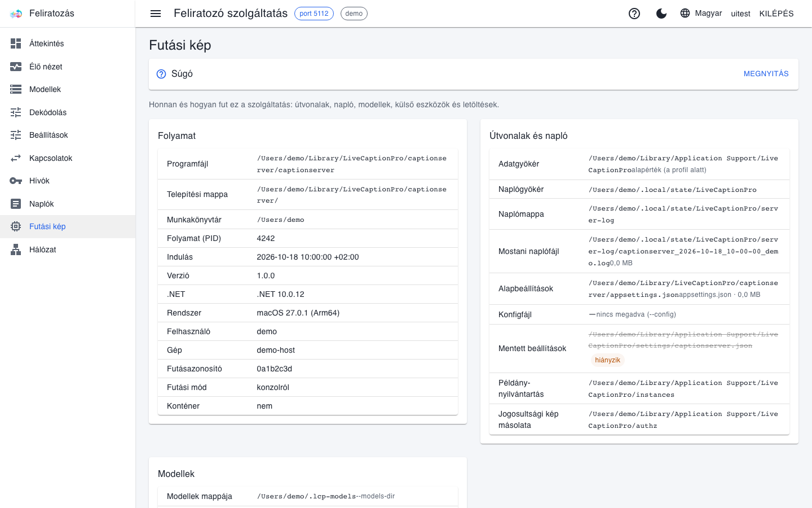Click the Hívók key icon
Screen dimensions: 812x508
[16, 181]
